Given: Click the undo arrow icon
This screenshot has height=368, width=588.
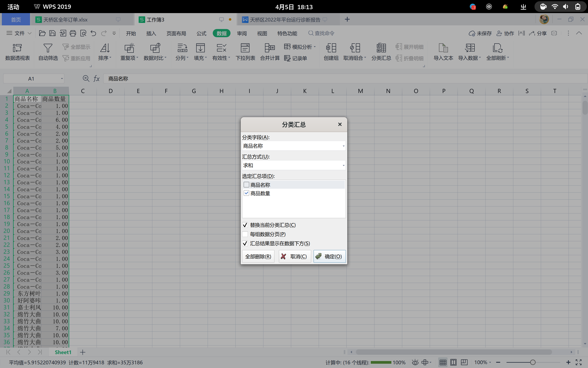Looking at the screenshot, I should tap(93, 33).
